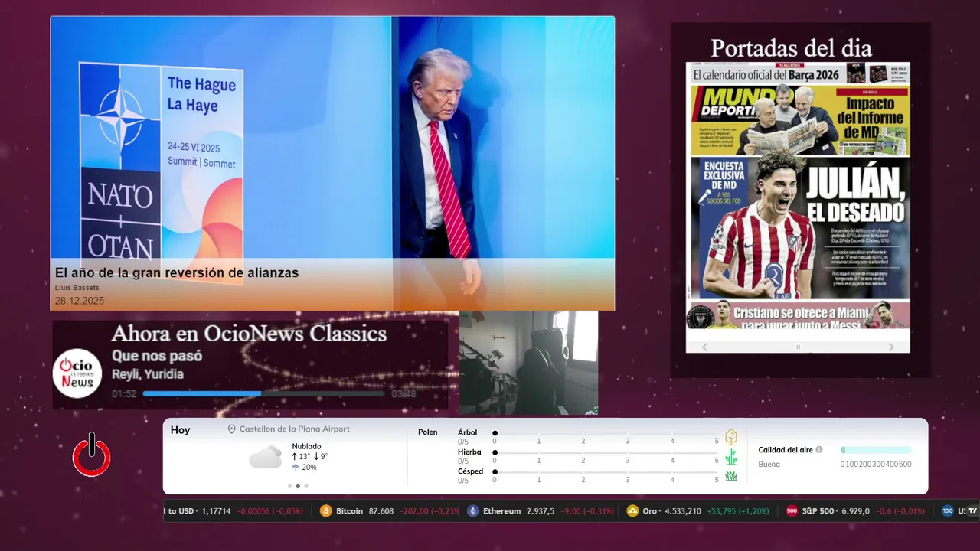Image resolution: width=980 pixels, height=551 pixels.
Task: Click the cloudy weather icon
Action: click(266, 457)
